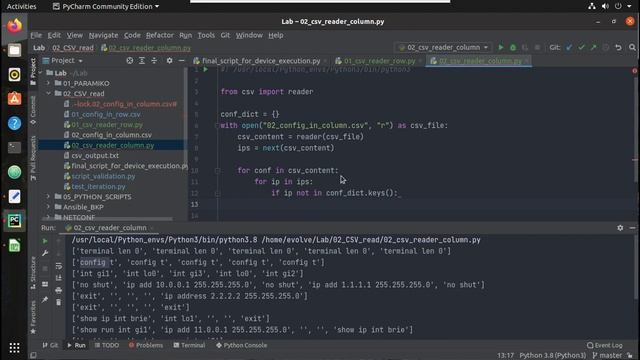This screenshot has height=360, width=640.
Task: Toggle scroll to end in Run output
Action: pos(59,278)
